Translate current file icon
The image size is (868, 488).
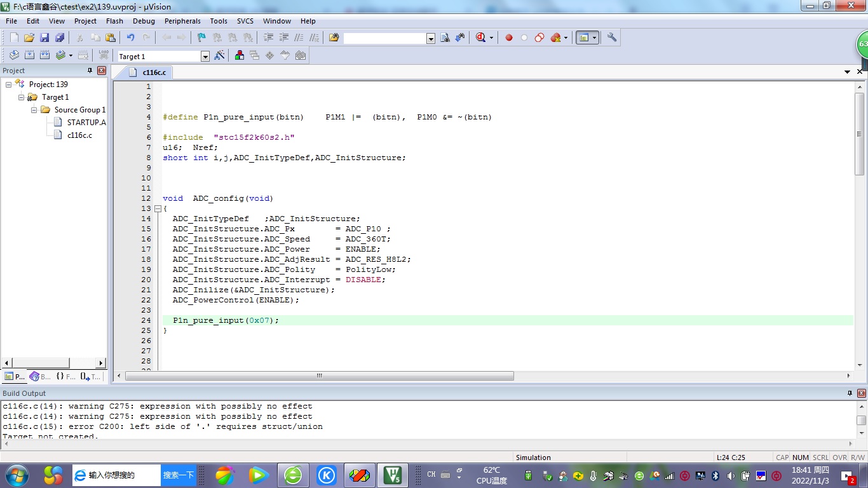click(x=14, y=55)
